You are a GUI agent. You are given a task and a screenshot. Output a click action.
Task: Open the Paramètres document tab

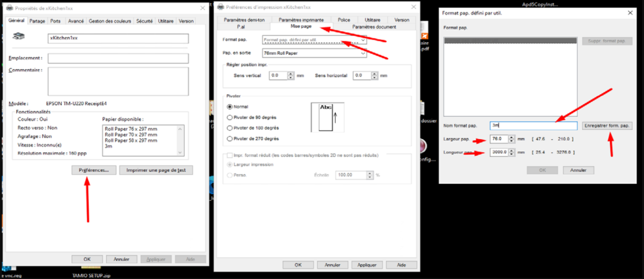374,27
